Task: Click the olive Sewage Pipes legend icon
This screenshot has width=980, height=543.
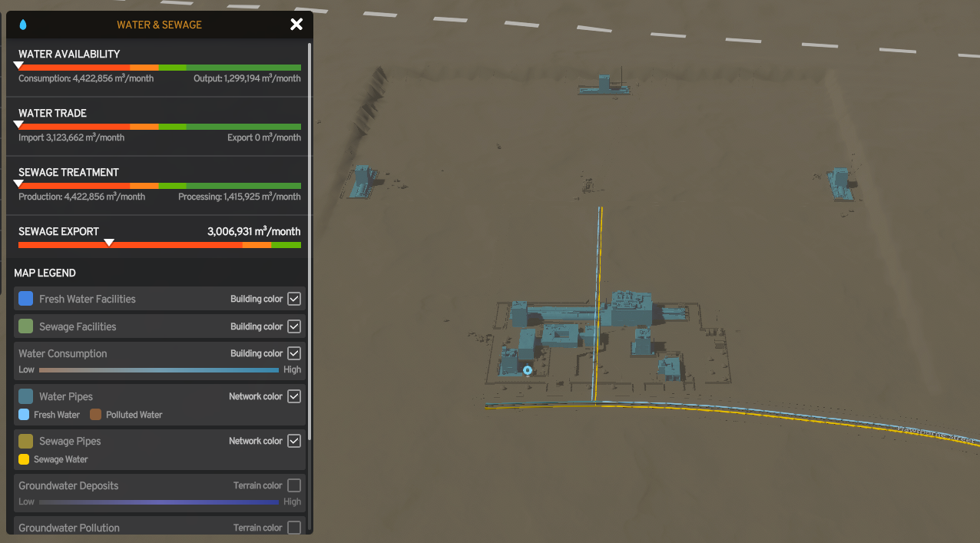Action: tap(25, 441)
